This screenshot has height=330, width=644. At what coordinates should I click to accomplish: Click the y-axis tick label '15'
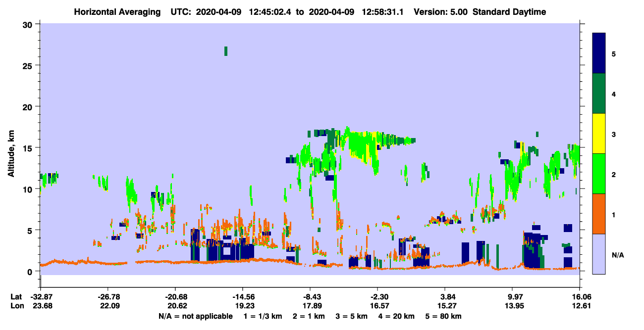click(29, 148)
